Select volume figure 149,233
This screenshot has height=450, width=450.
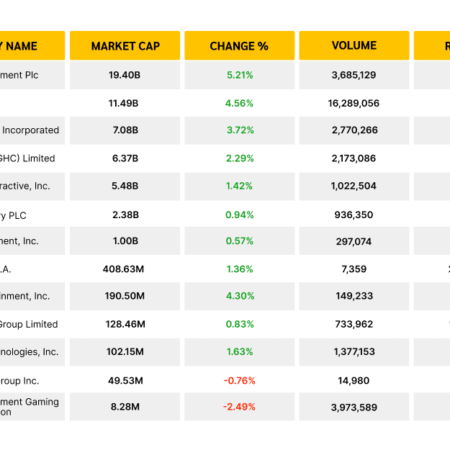click(x=354, y=296)
